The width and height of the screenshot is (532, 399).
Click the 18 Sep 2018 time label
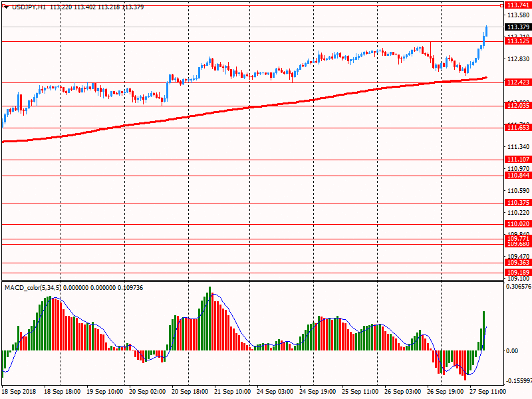[19, 392]
